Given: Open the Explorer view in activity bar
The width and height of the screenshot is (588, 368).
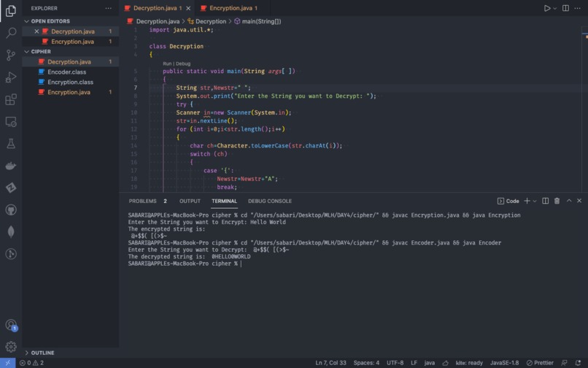Looking at the screenshot, I should [11, 11].
